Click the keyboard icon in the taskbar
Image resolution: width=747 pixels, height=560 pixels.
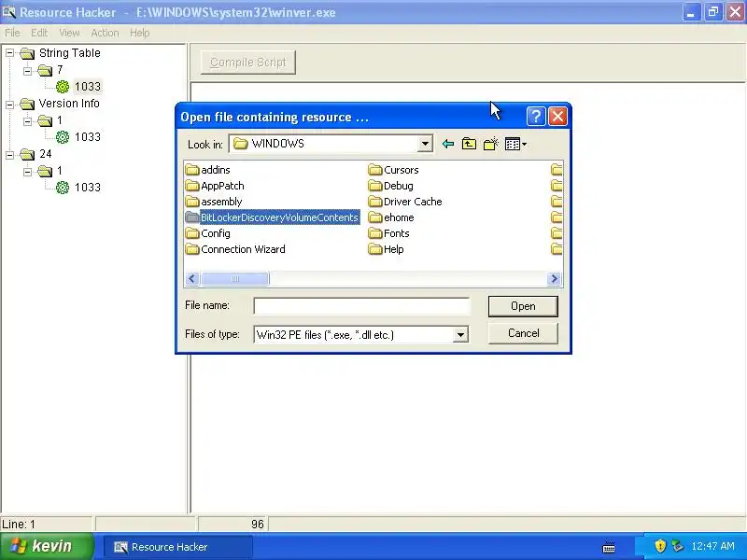point(609,548)
